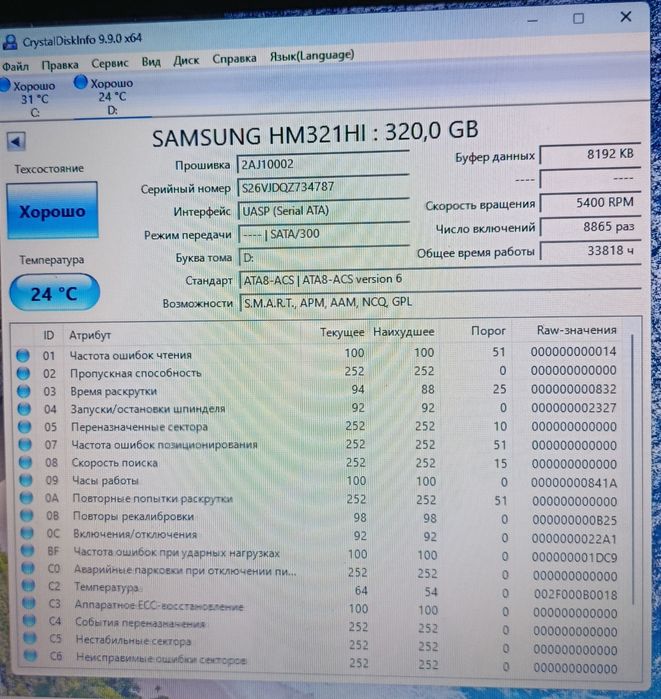The width and height of the screenshot is (661, 699).
Task: Click the Интерфейс field UASP (Serial ATA)
Action: [x=324, y=210]
